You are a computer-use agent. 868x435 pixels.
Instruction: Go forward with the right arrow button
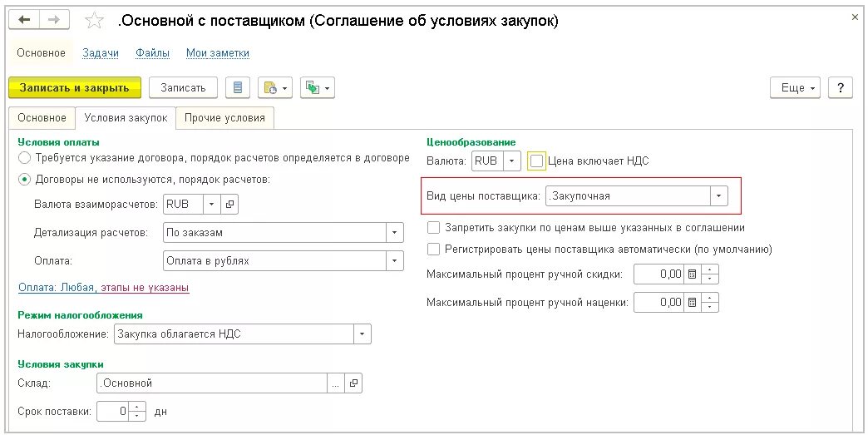(54, 20)
